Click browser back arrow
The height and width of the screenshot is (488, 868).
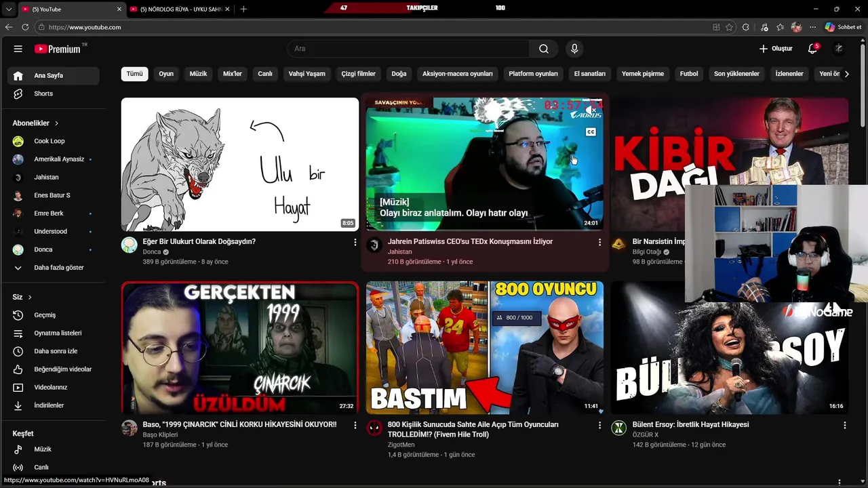(x=9, y=27)
